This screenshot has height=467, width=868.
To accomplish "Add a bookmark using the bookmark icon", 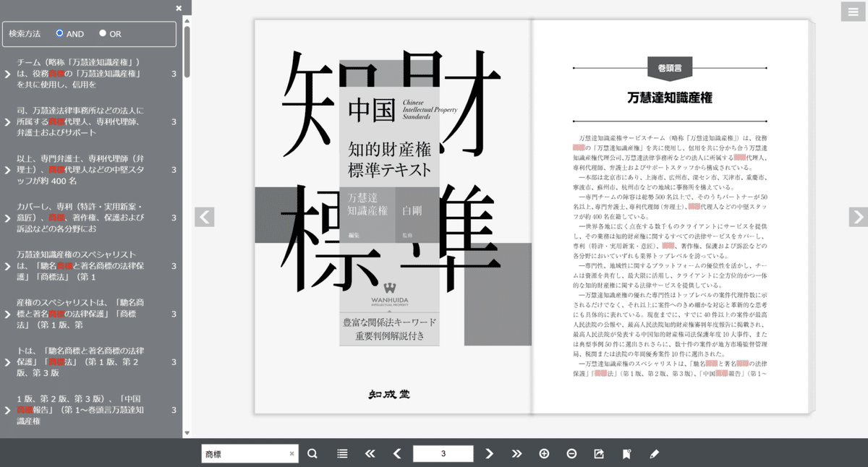I will click(x=625, y=453).
